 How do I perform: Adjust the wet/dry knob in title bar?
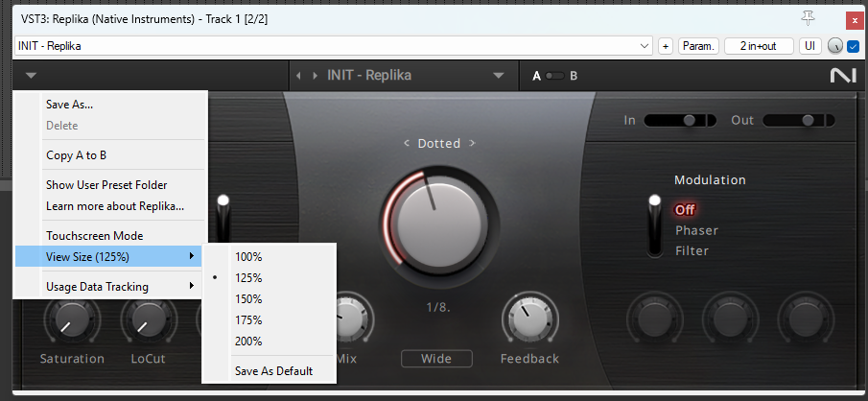834,46
